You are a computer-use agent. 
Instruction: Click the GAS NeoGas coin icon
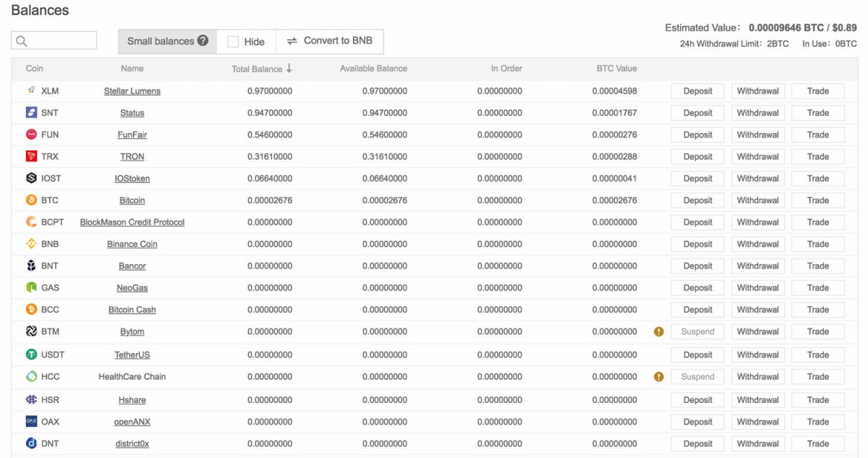click(31, 287)
